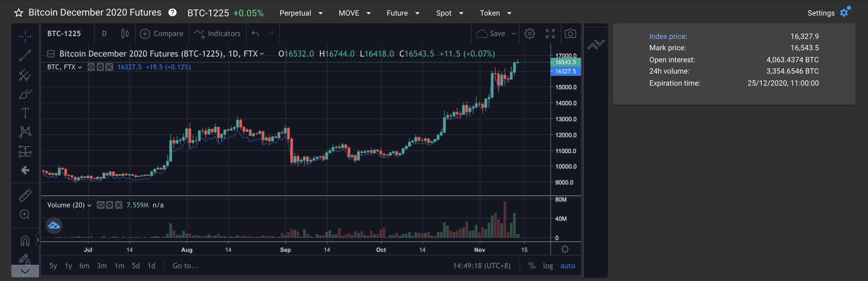Open Volume indicator settings gear
Image resolution: width=868 pixels, height=281 pixels.
[110, 205]
